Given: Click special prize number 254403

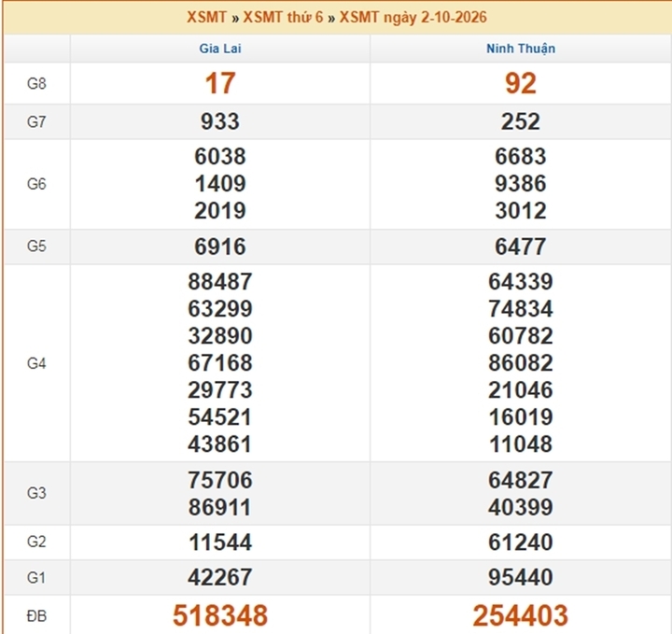Looking at the screenshot, I should pos(521,615).
